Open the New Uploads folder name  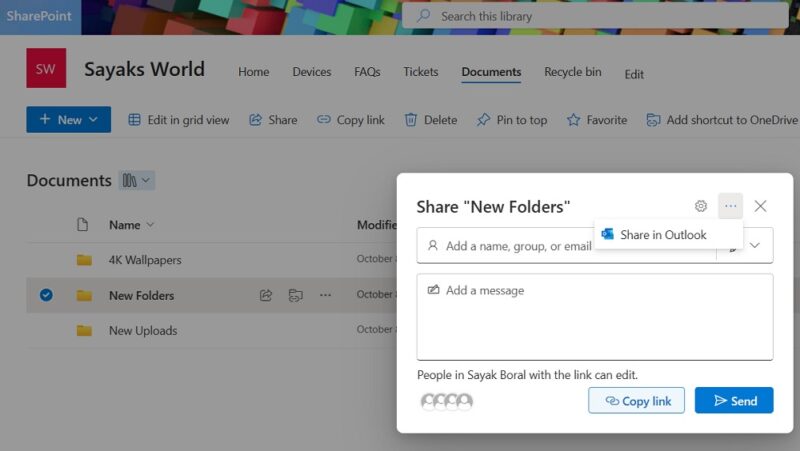143,331
